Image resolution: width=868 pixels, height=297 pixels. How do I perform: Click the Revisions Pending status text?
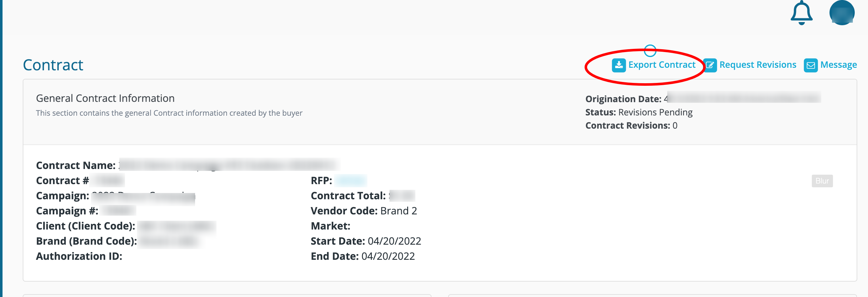point(655,112)
